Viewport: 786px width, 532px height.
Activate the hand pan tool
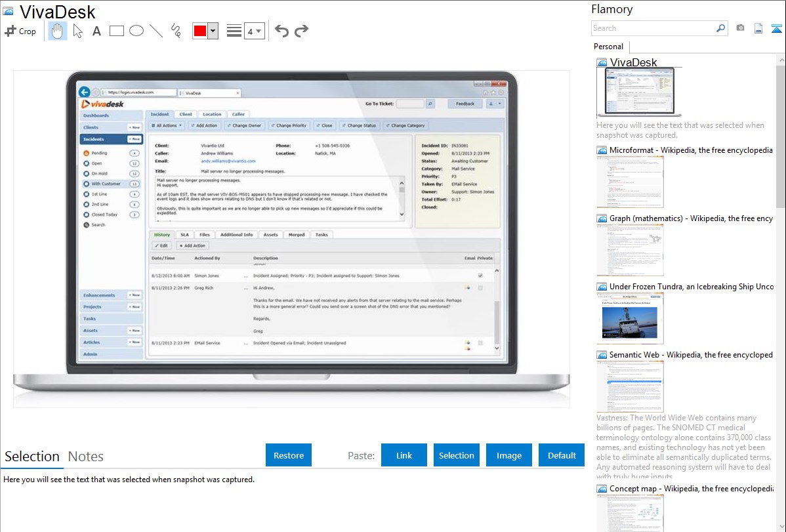tap(57, 31)
